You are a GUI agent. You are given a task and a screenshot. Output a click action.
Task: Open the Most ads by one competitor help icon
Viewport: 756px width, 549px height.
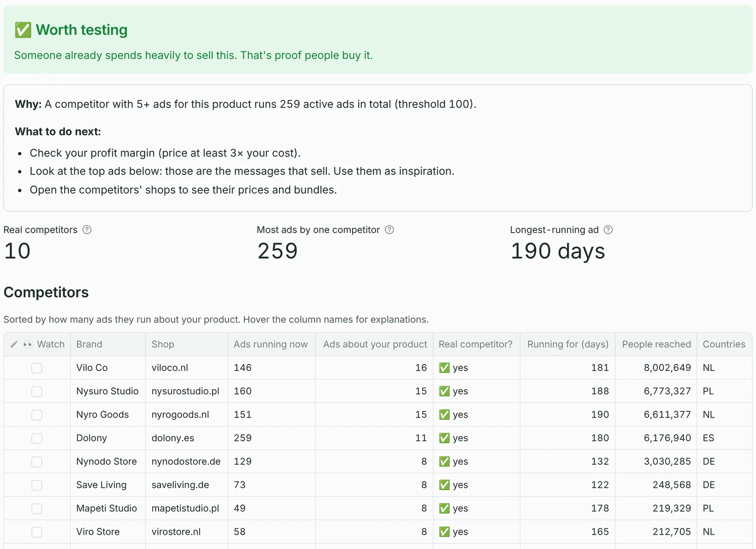pos(389,230)
